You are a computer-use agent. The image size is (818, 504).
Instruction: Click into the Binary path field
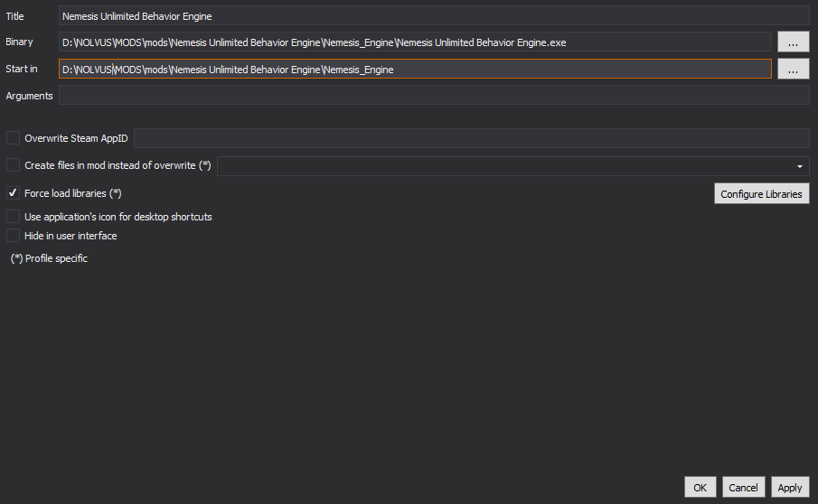click(x=415, y=42)
